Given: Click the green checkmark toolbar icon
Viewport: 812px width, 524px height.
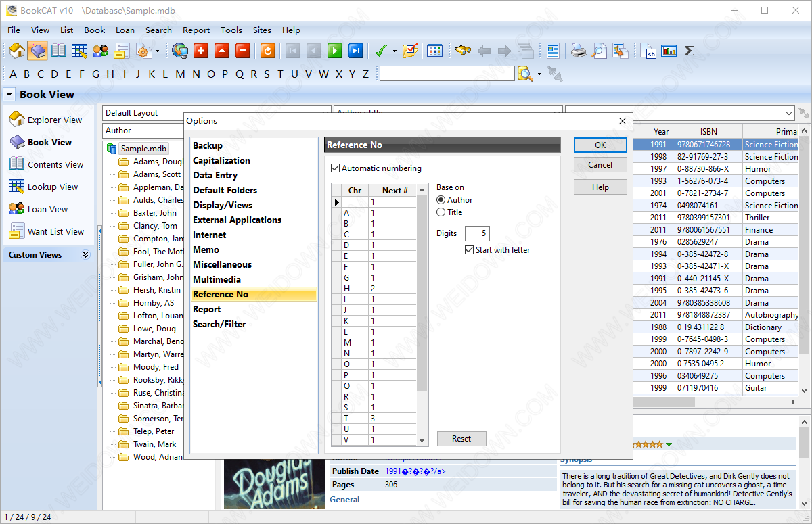Looking at the screenshot, I should tap(380, 51).
